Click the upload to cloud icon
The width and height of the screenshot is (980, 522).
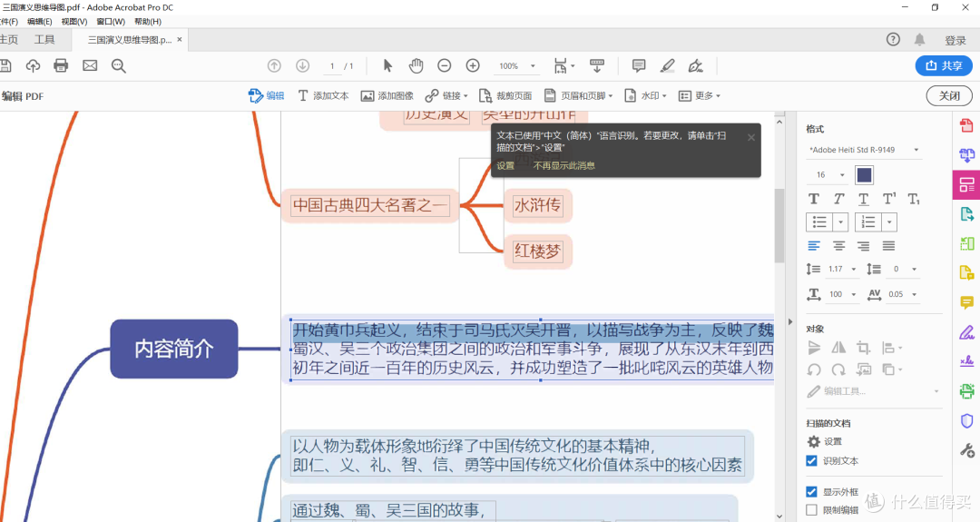(33, 65)
